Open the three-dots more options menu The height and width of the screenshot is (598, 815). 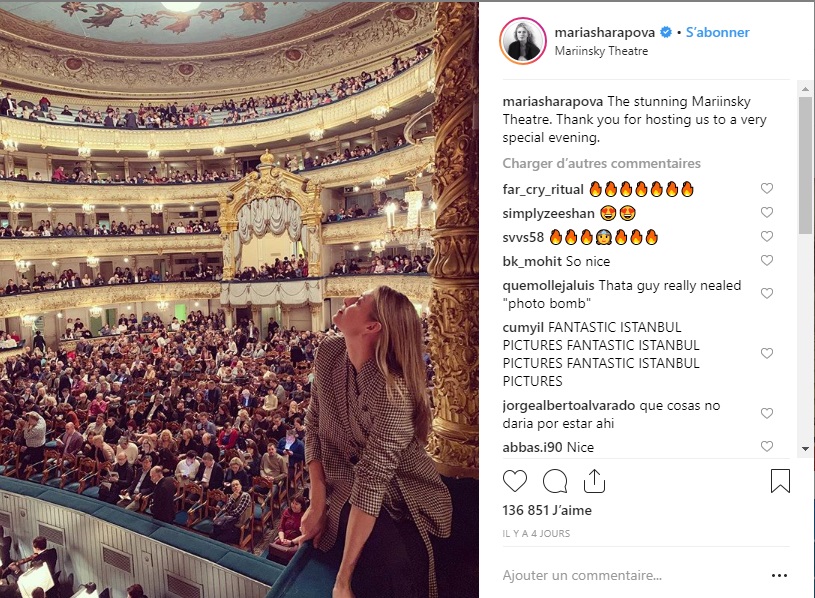(x=779, y=575)
